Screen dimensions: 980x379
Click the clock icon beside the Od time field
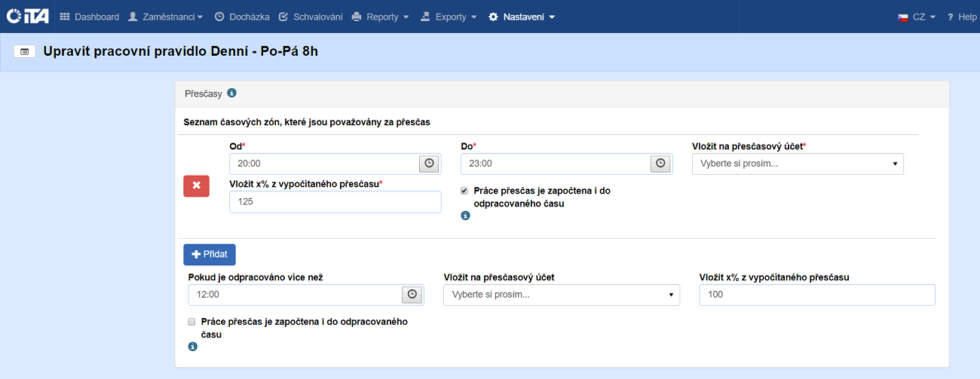click(x=429, y=164)
